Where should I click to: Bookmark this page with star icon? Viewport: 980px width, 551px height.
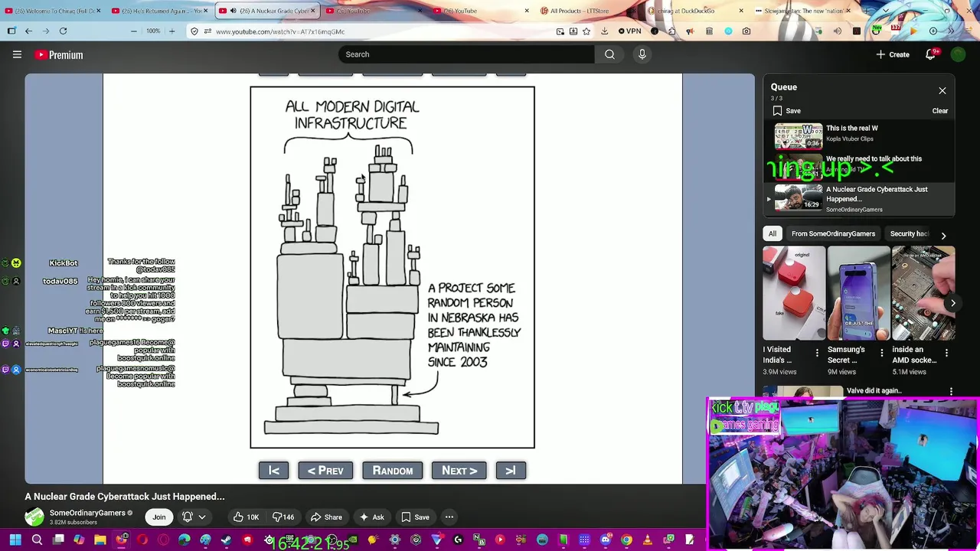point(586,31)
